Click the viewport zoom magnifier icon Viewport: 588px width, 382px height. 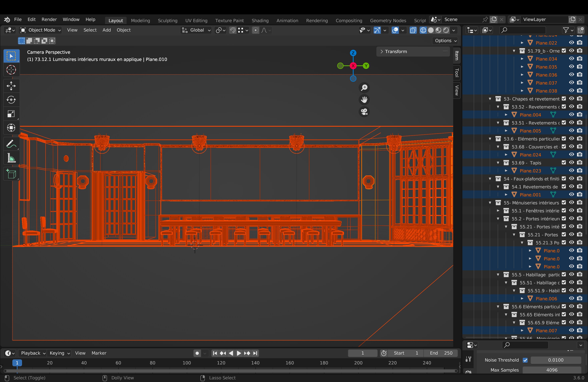[364, 88]
